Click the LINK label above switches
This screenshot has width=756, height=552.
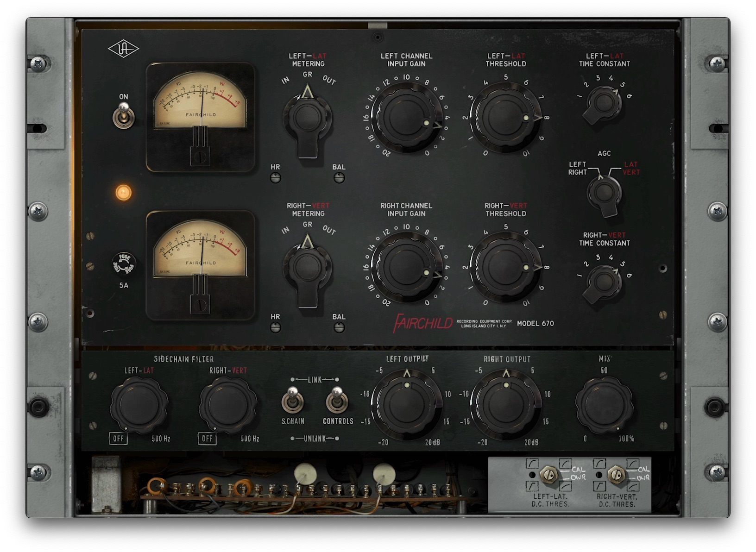315,380
